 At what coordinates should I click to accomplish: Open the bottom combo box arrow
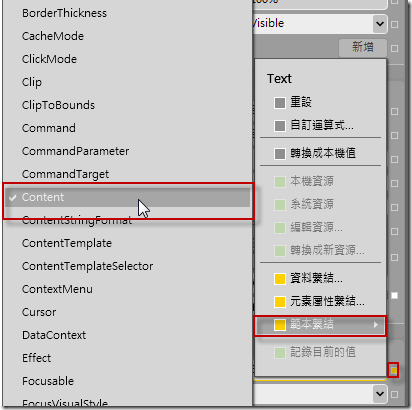point(380,394)
